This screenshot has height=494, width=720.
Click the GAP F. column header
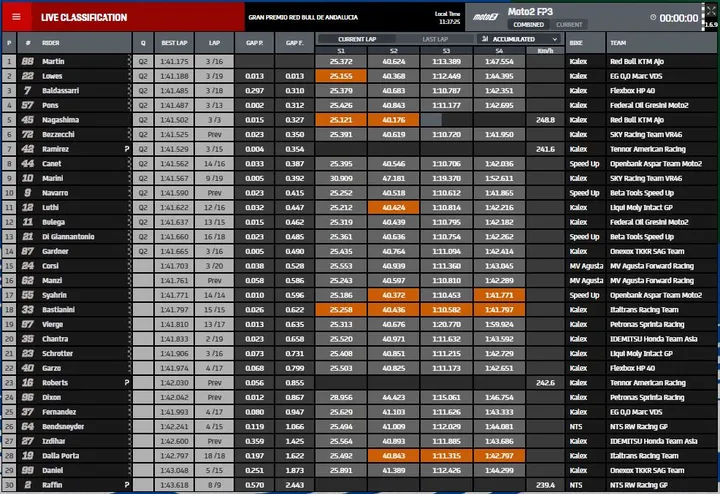[294, 43]
